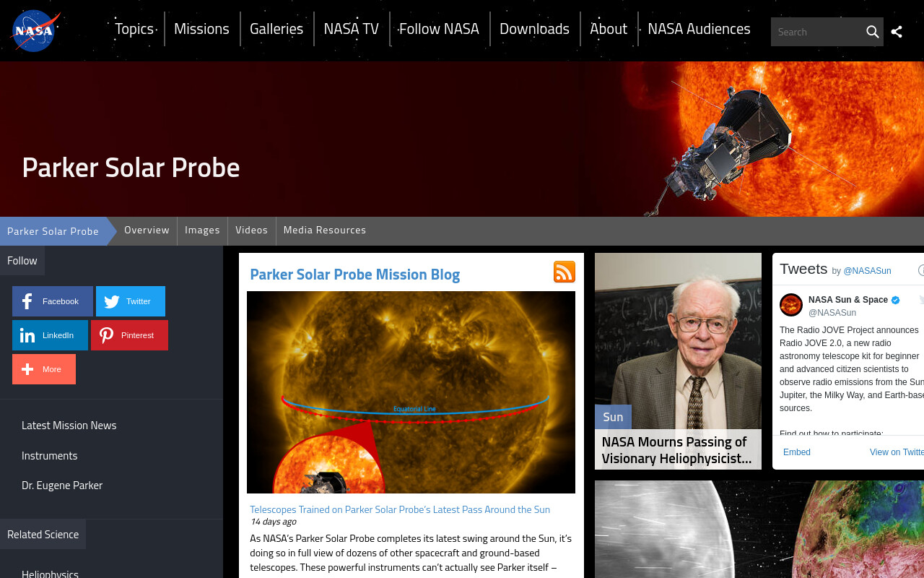Open Telescopes Trained on Parker article link
924x578 pixels.
[x=400, y=509]
